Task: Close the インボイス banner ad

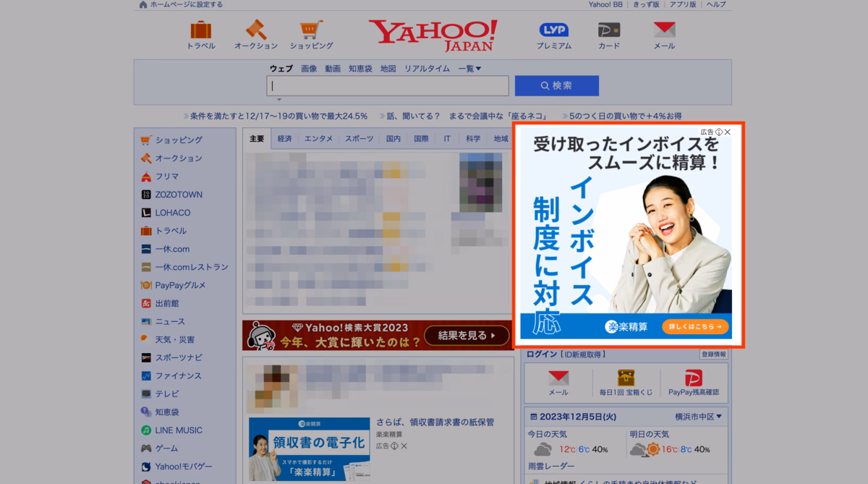Action: pyautogui.click(x=728, y=132)
